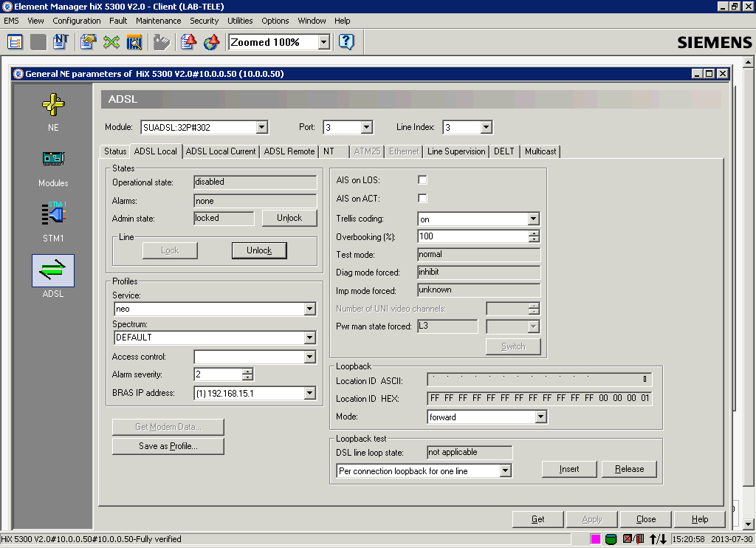The width and height of the screenshot is (756, 548).
Task: Open the BRAS IP address dropdown
Action: pyautogui.click(x=309, y=393)
